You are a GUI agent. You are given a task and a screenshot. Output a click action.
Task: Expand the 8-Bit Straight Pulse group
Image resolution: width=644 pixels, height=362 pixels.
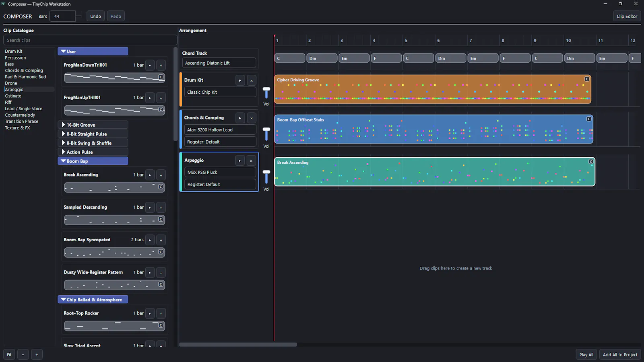(93, 134)
